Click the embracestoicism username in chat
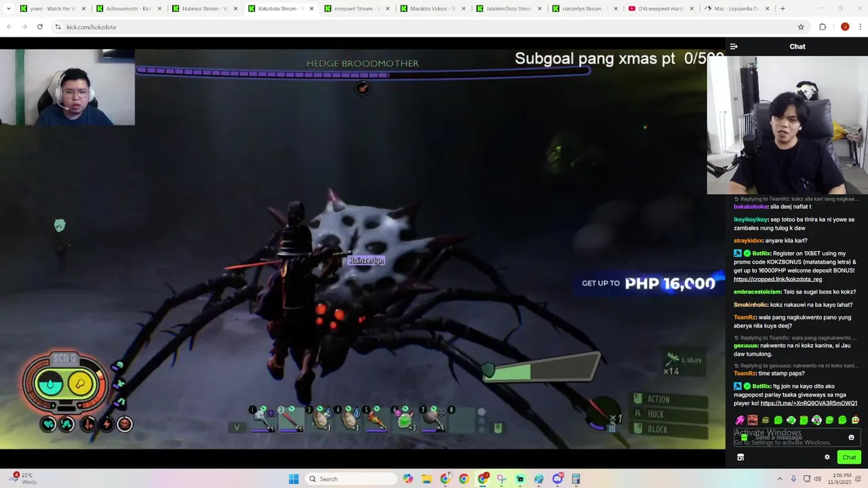This screenshot has height=488, width=868. (757, 292)
